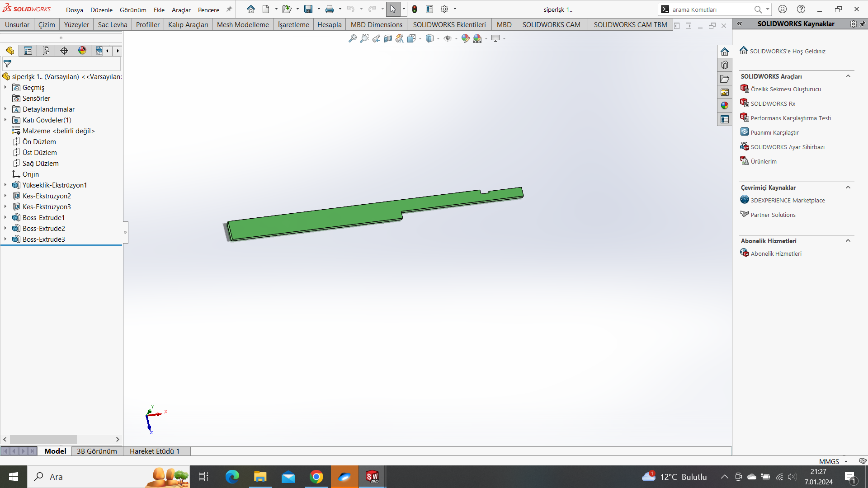Click the Design Library icon in task pane

(725, 65)
